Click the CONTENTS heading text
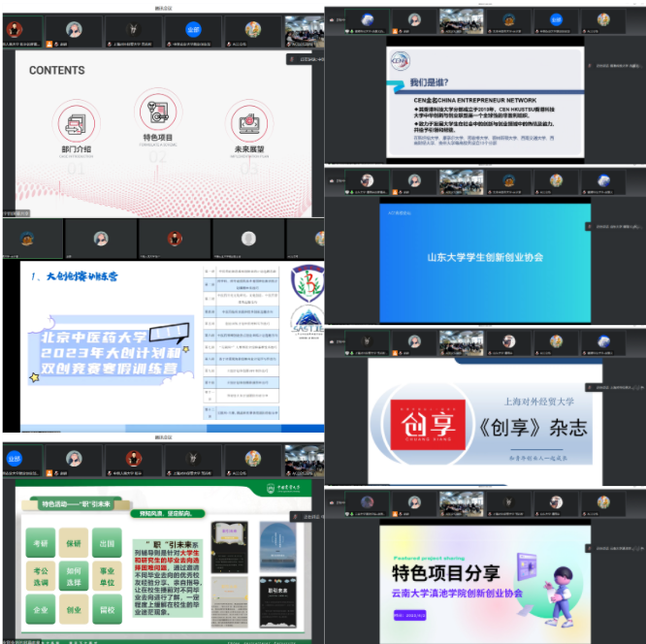This screenshot has width=646, height=644. (56, 71)
